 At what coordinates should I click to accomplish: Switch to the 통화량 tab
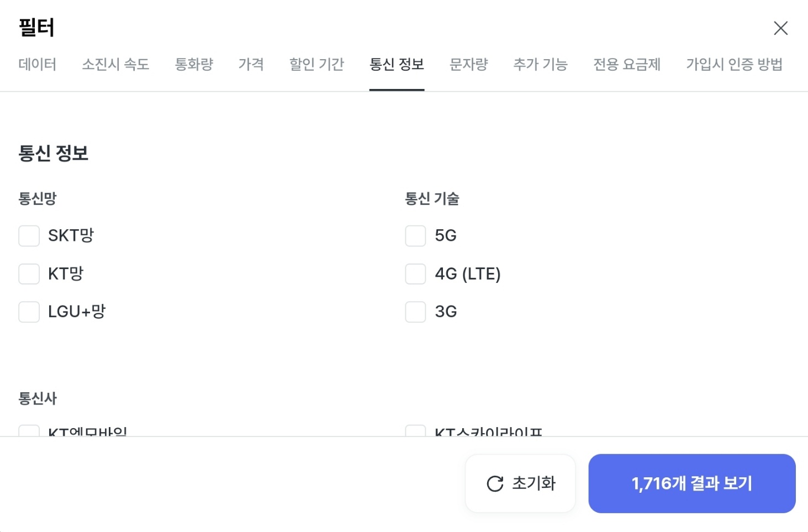[194, 65]
